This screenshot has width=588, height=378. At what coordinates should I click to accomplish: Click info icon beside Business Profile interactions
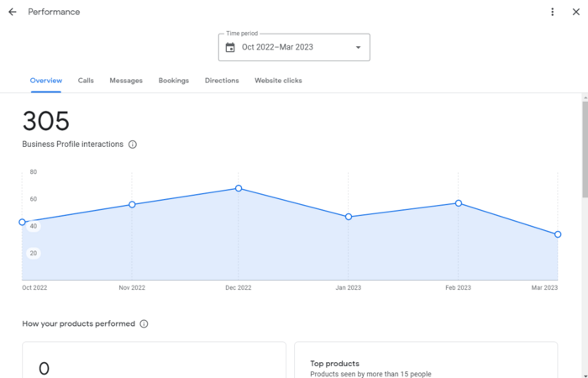pos(133,144)
